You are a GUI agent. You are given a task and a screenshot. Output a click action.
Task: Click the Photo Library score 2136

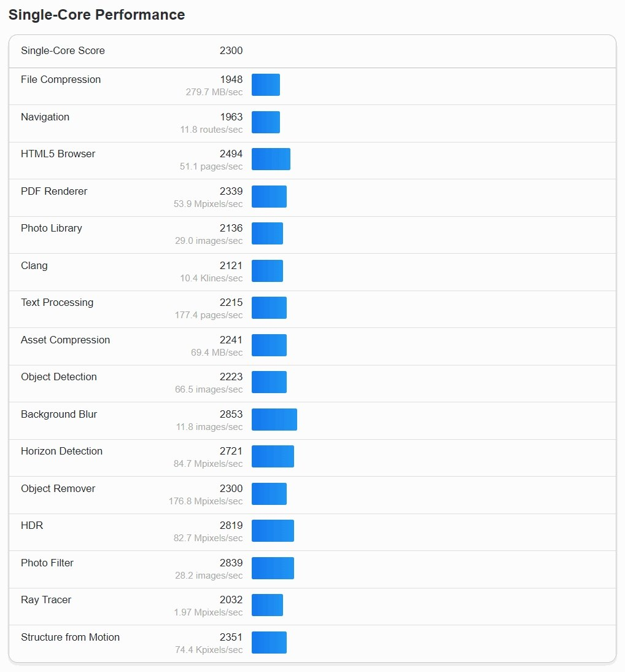(x=231, y=229)
